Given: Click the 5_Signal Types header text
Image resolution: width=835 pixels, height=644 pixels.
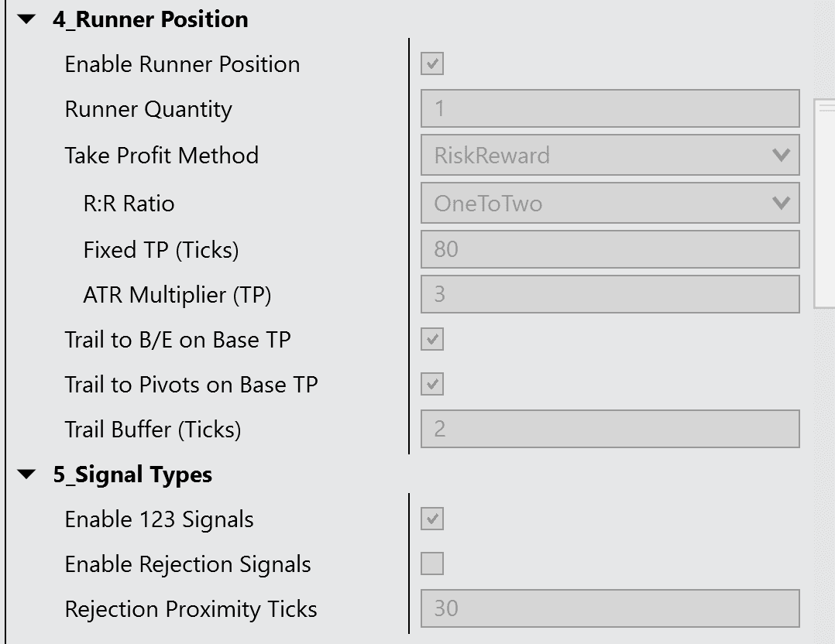Looking at the screenshot, I should (x=132, y=474).
